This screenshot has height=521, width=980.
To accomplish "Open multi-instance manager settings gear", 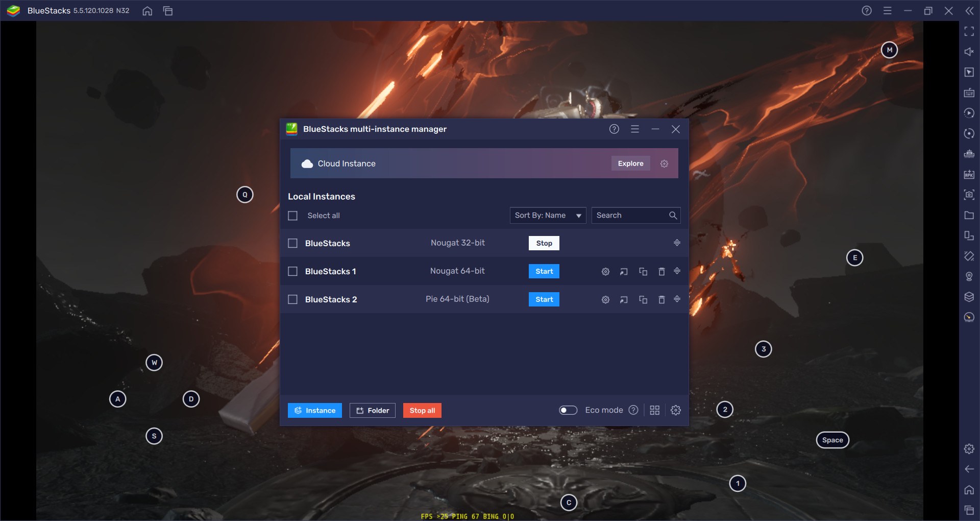I will (x=676, y=410).
